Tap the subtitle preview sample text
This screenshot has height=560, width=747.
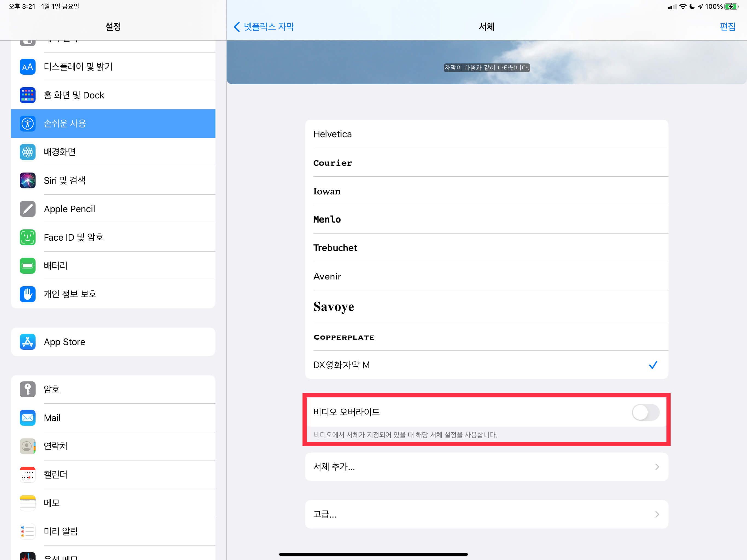[486, 68]
